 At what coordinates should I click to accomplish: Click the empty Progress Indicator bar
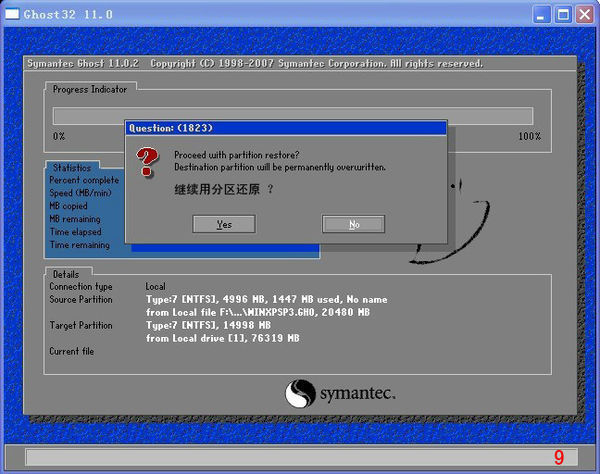click(292, 116)
